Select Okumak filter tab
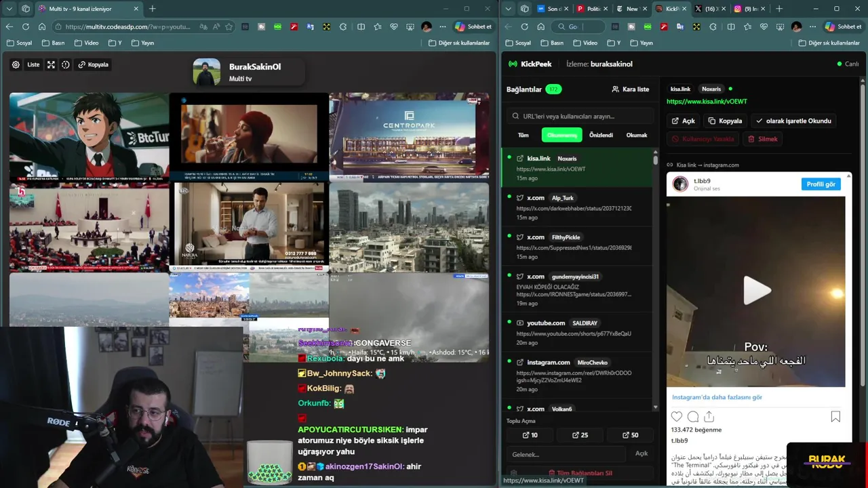The height and width of the screenshot is (488, 868). [x=637, y=135]
